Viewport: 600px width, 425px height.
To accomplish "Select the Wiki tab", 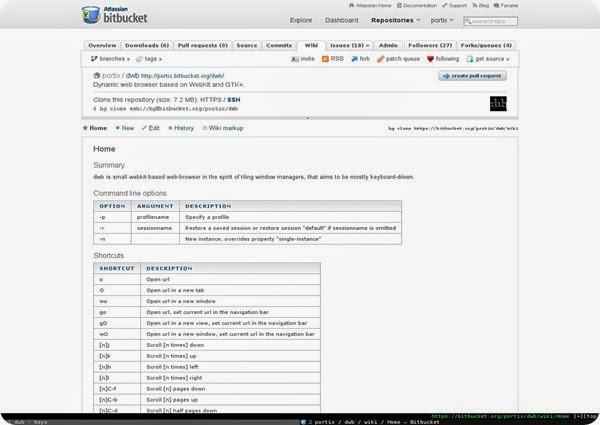I will pyautogui.click(x=311, y=46).
